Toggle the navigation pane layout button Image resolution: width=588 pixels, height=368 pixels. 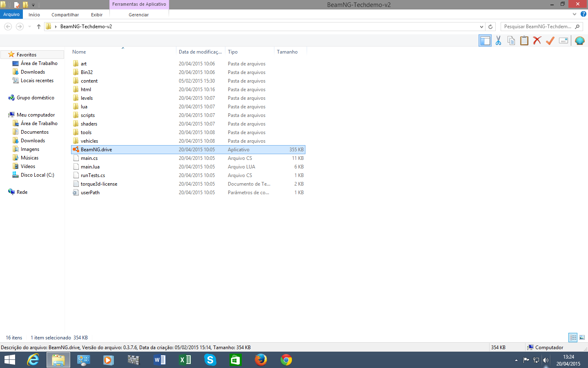pos(485,40)
